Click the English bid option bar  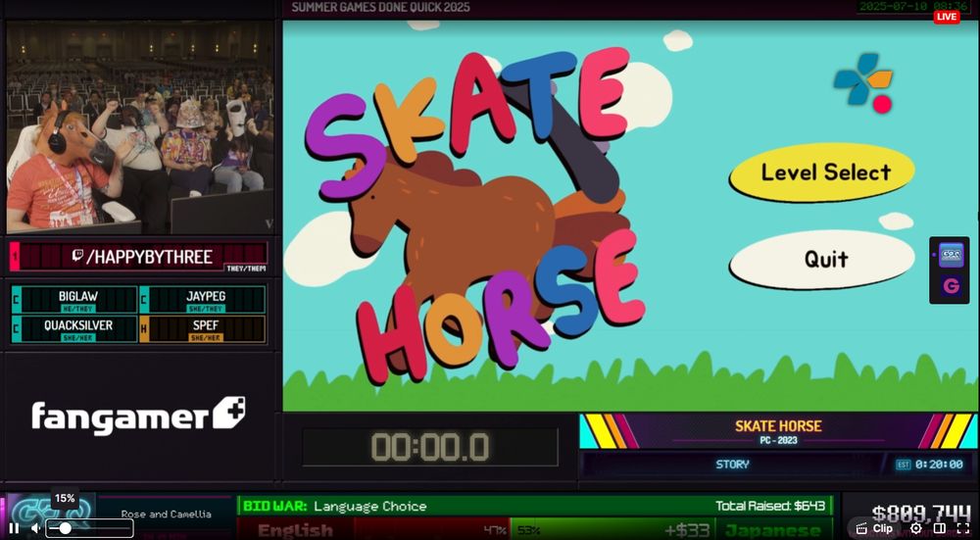click(373, 530)
